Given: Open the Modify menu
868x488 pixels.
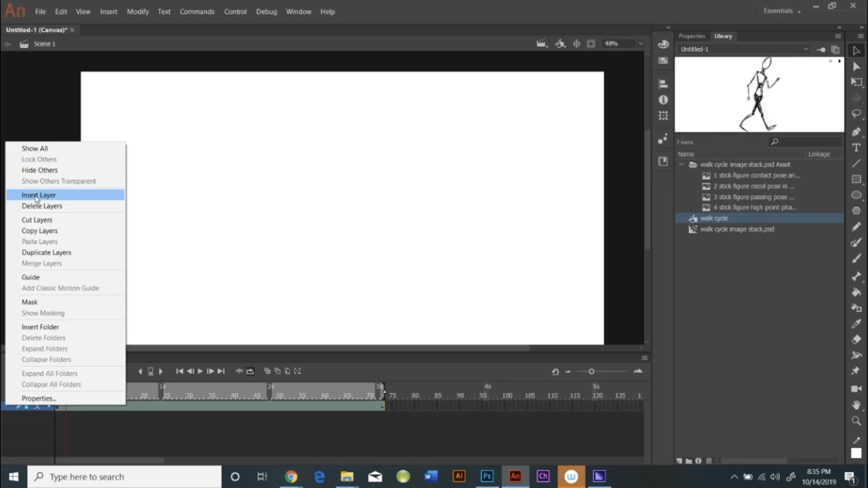Looking at the screenshot, I should [137, 11].
